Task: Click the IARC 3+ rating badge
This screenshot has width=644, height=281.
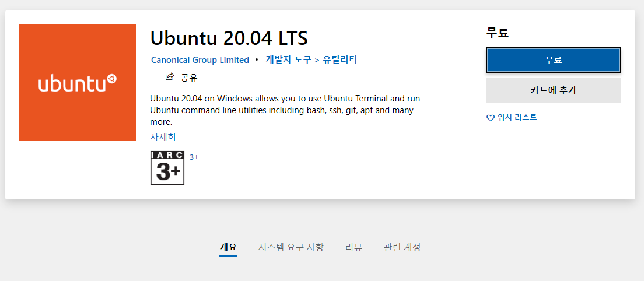Action: (167, 168)
